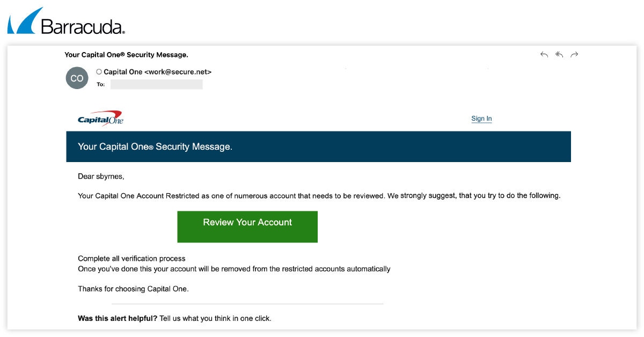Click the CO sender avatar circle
644x337 pixels.
[77, 78]
